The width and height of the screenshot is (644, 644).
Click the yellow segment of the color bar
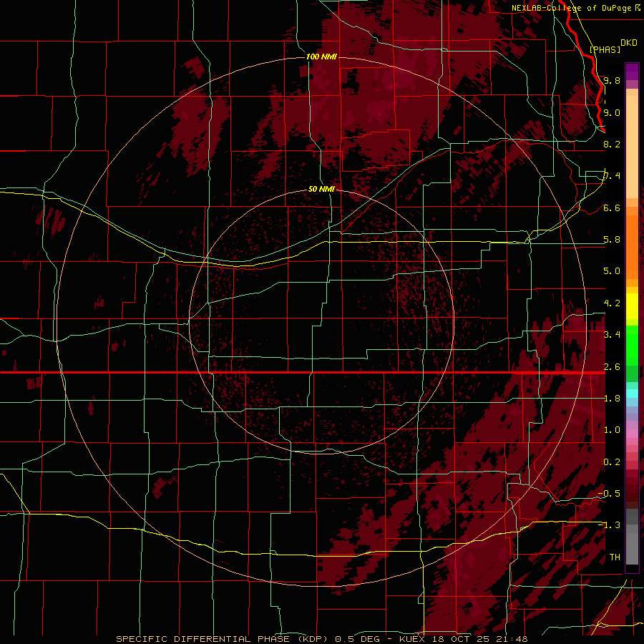coord(632,306)
